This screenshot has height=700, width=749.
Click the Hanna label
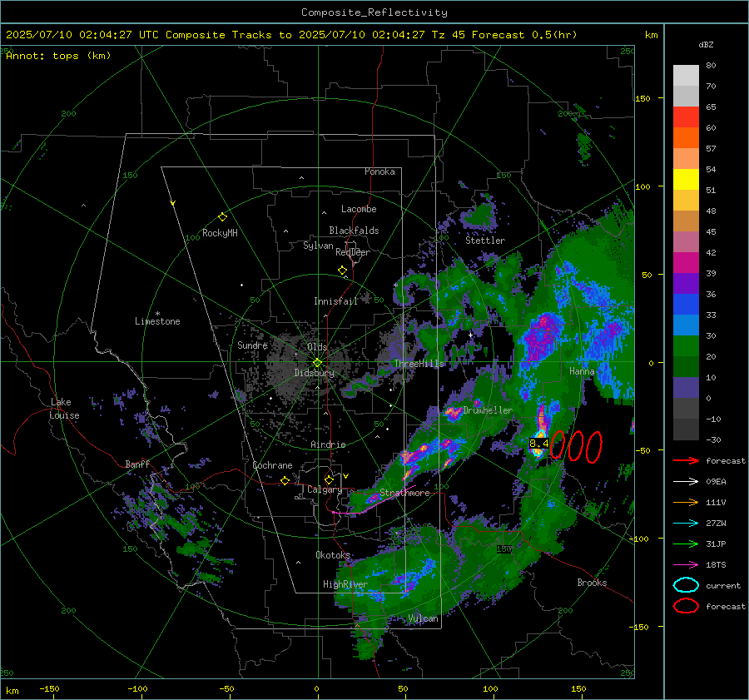(x=582, y=371)
